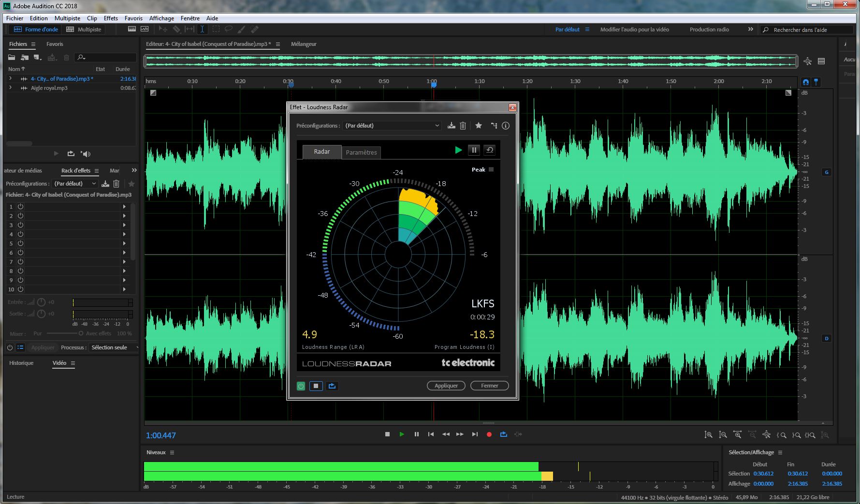Delete effects rack preset trash icon
This screenshot has width=860, height=504.
(117, 184)
